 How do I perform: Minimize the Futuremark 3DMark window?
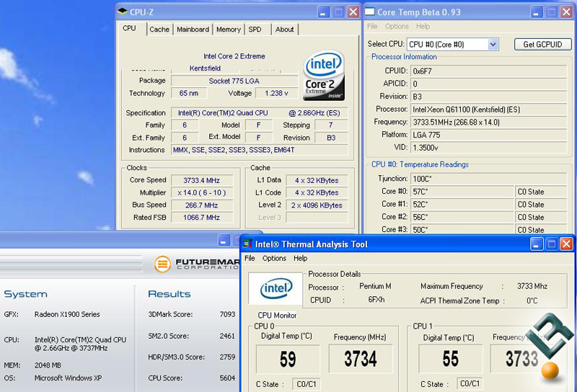click(x=224, y=240)
